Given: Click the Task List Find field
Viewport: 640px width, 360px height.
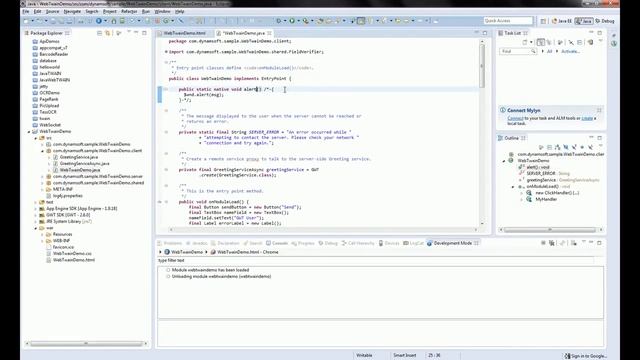Looking at the screenshot, I should 518,51.
